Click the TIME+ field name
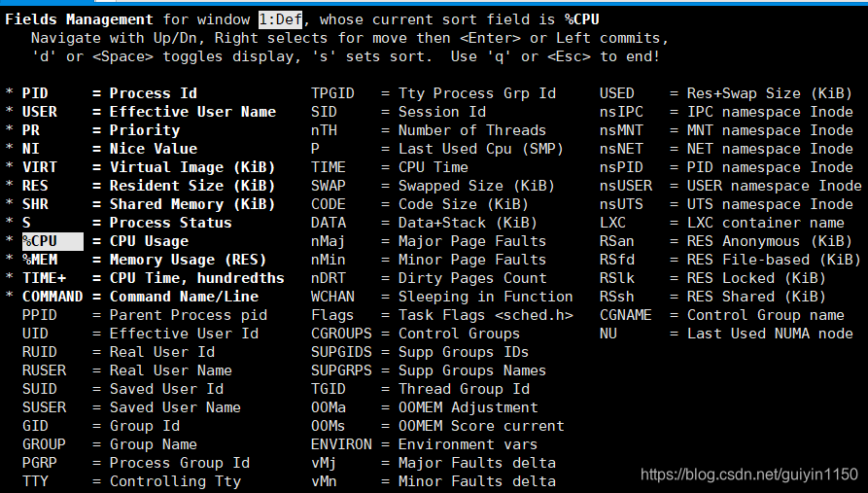 pos(44,278)
